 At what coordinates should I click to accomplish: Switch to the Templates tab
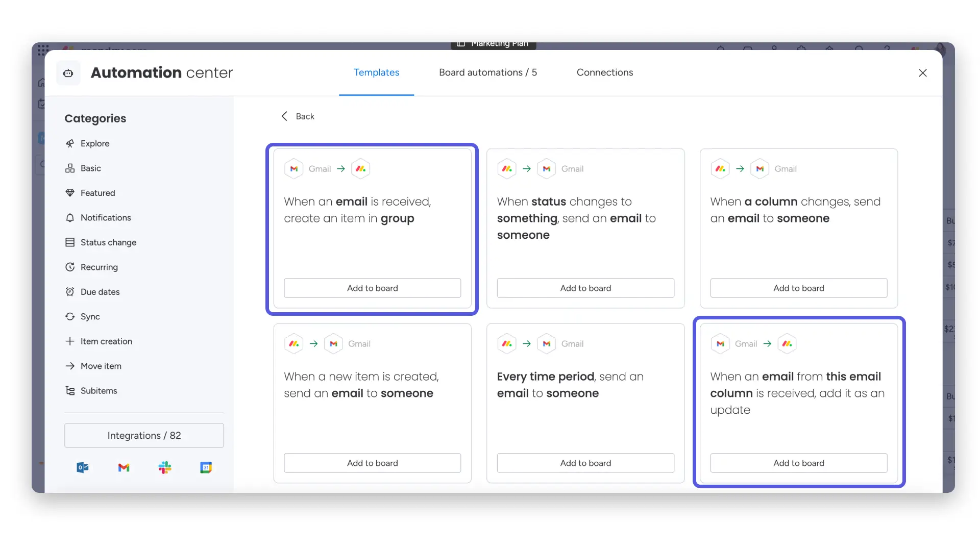click(377, 72)
